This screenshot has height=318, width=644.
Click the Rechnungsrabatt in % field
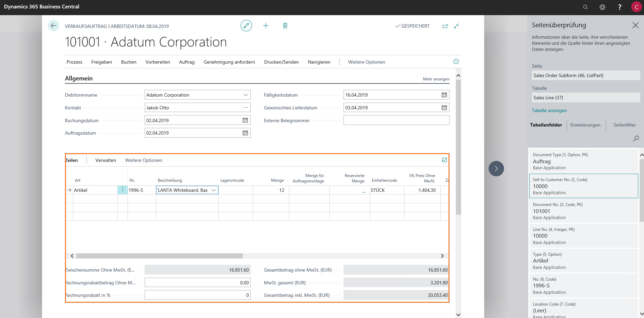[198, 295]
